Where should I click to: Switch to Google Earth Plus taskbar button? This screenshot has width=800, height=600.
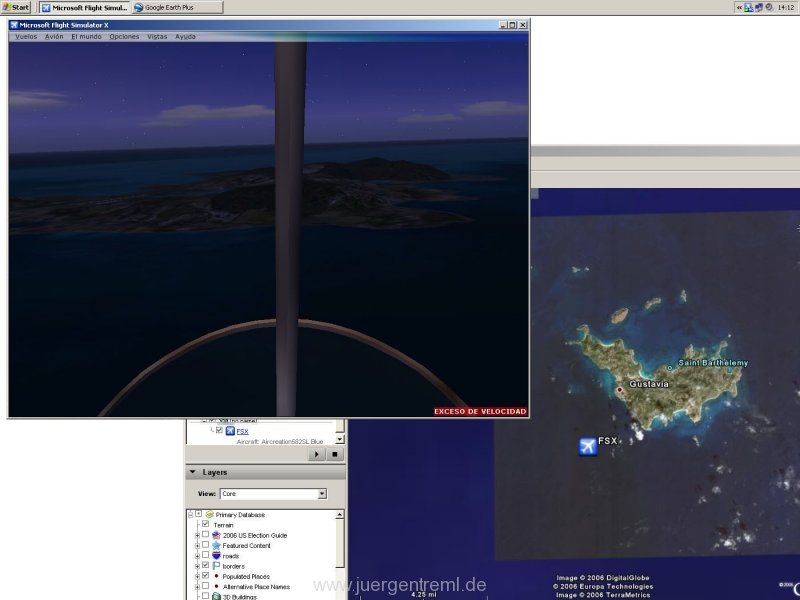pos(178,8)
